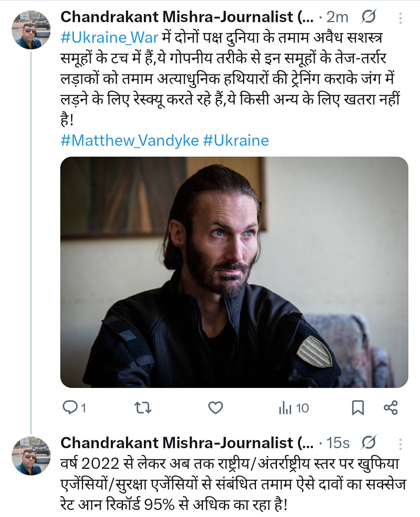420x517 pixels.
Task: Tap the #Ukraine hashtag after #Matthew_Vandyke
Action: click(x=236, y=140)
